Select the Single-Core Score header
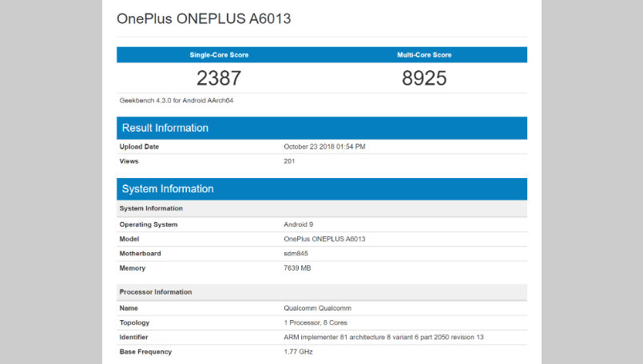The image size is (643, 364). click(219, 55)
